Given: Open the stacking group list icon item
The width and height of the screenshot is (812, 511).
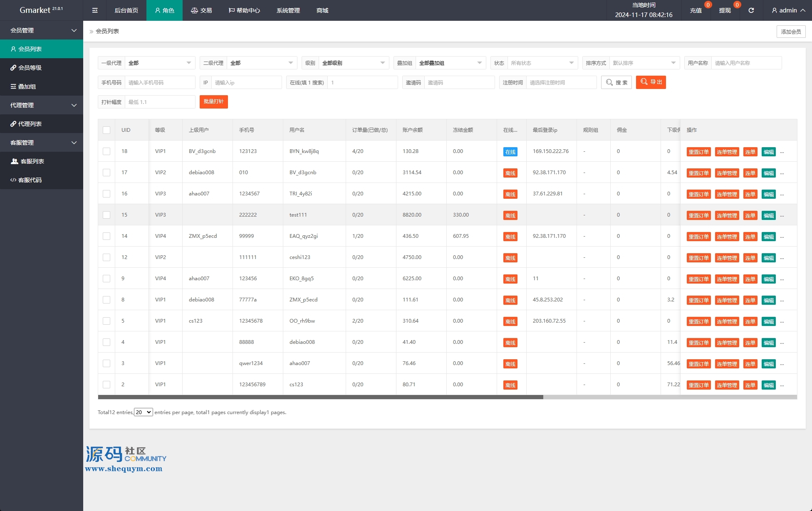Looking at the screenshot, I should pyautogui.click(x=13, y=86).
